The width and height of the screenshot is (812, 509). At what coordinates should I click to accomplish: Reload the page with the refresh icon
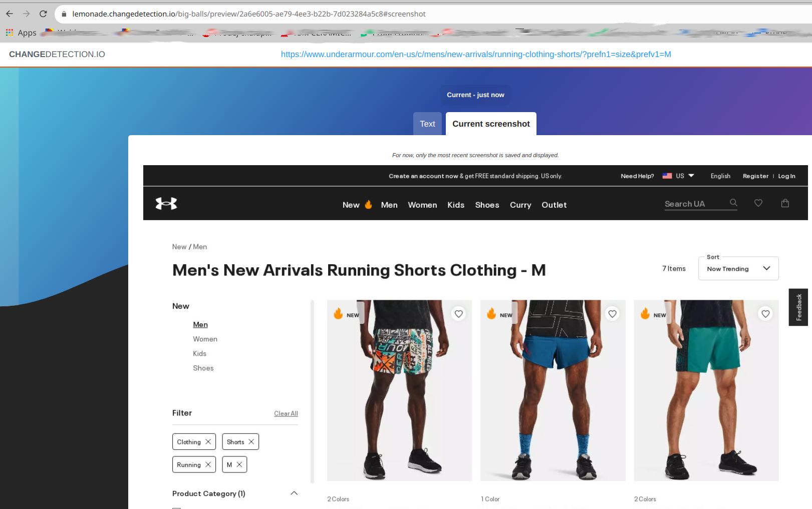click(x=43, y=14)
